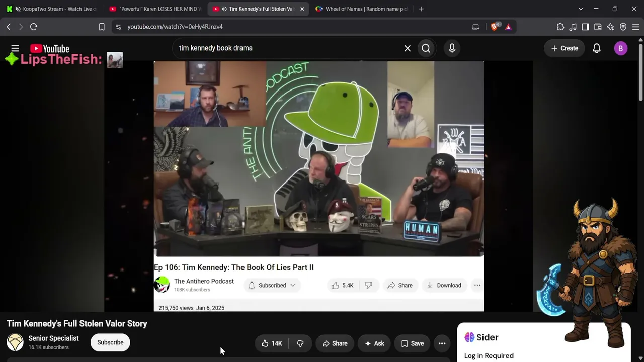Share the Tim Kennedy stolen valor video
The height and width of the screenshot is (362, 644).
[335, 343]
